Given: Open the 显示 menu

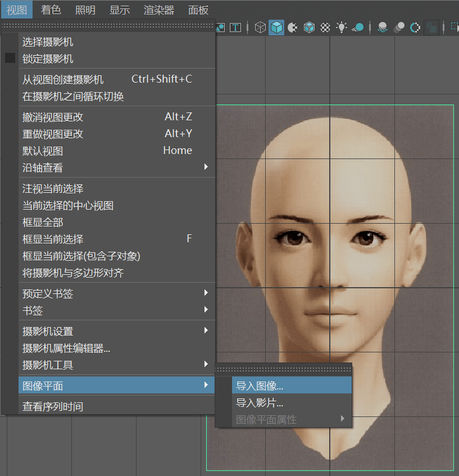Looking at the screenshot, I should (120, 10).
